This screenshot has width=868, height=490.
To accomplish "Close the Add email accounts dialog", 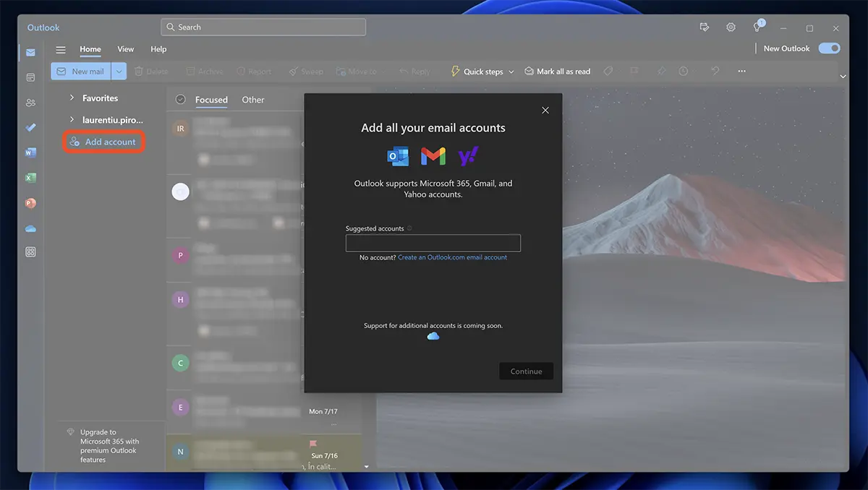I will click(x=545, y=111).
